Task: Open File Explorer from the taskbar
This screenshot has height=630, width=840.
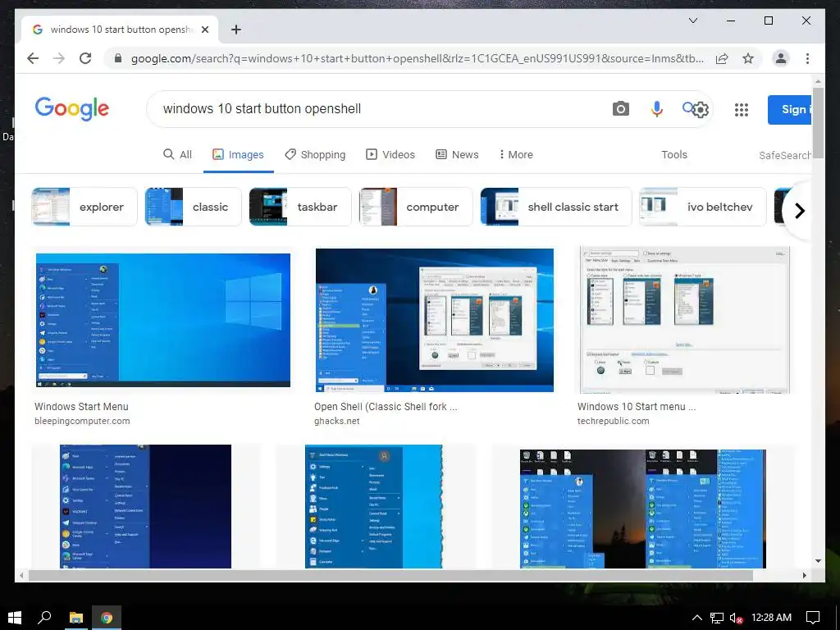Action: tap(76, 618)
